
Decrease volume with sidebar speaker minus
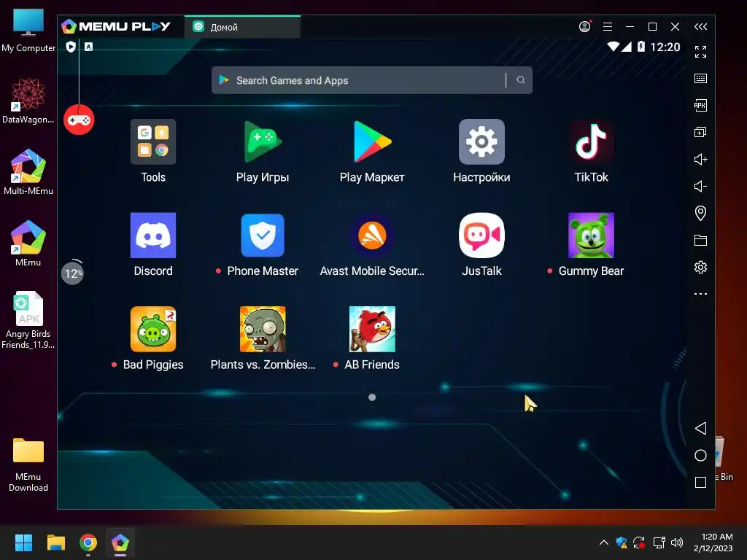point(700,186)
